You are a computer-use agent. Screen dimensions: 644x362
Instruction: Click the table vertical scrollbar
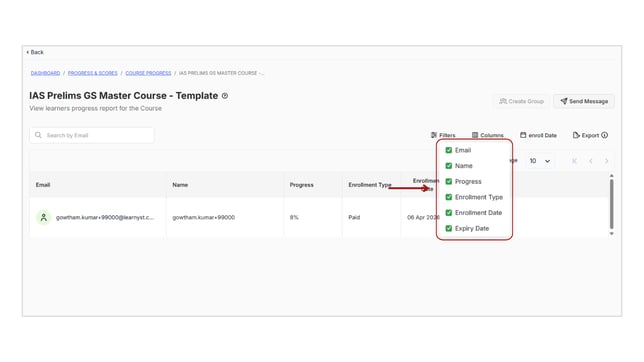[612, 204]
